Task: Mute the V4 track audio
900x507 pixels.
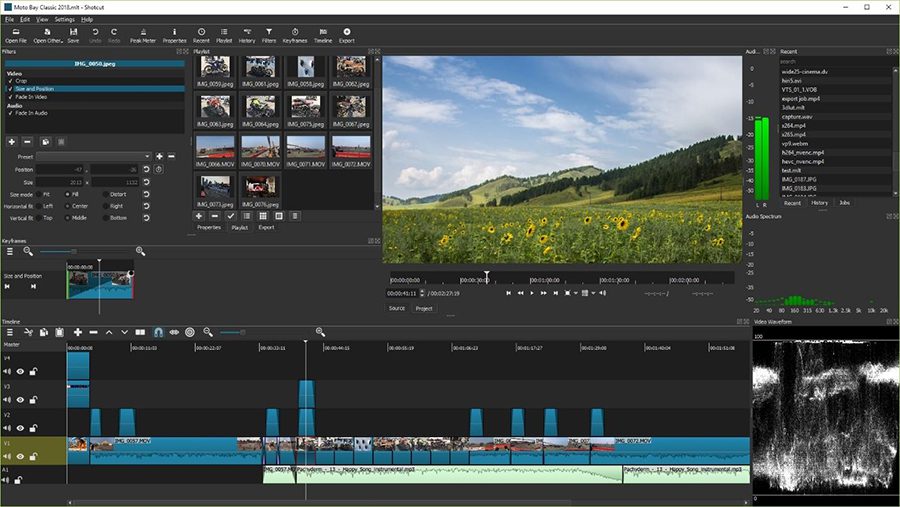Action: (7, 371)
